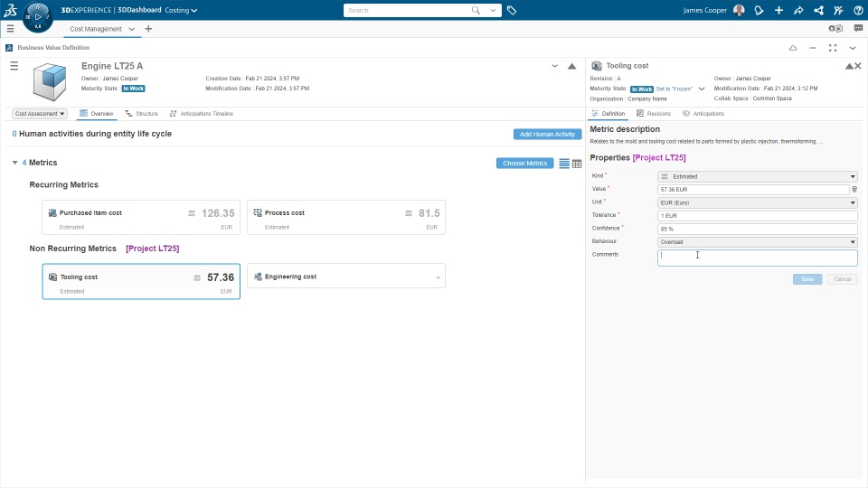Open James Cooper profile avatar

coord(739,10)
